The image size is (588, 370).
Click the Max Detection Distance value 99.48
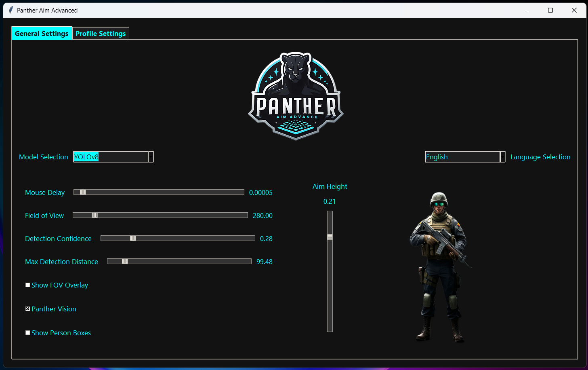[265, 262]
